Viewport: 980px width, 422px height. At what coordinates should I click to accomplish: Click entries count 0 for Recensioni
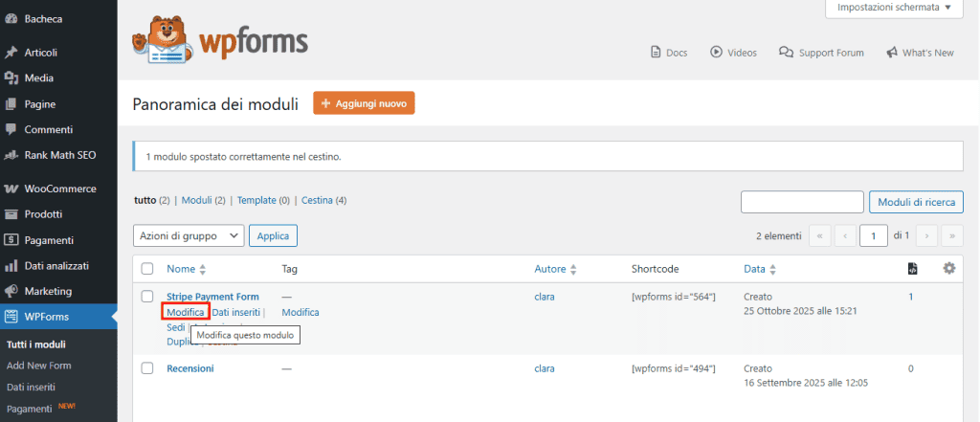[x=911, y=368]
